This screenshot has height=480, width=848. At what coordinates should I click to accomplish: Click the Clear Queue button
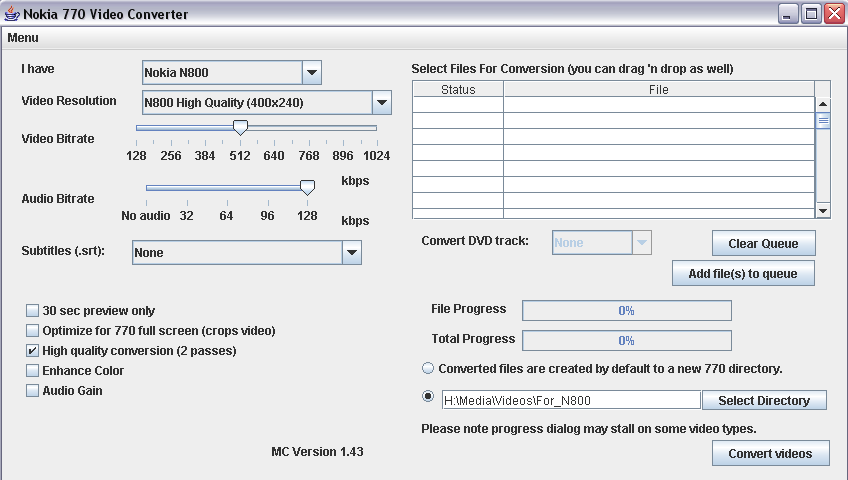tap(763, 243)
